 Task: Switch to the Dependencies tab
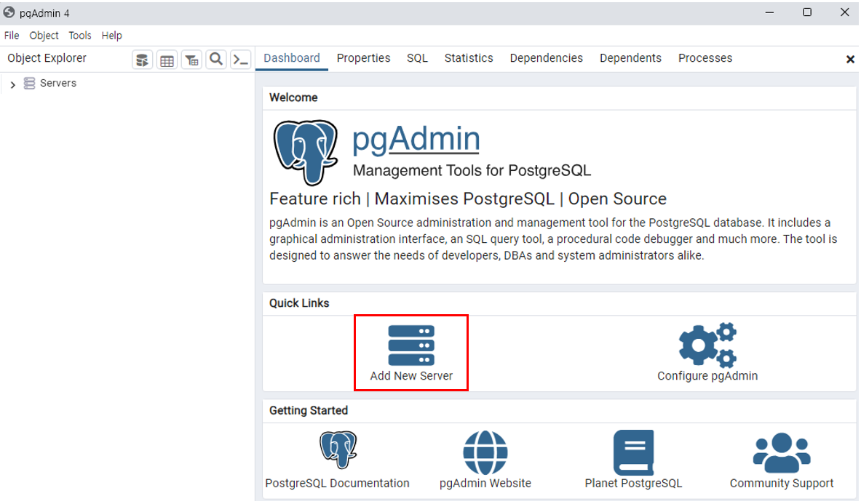tap(547, 58)
